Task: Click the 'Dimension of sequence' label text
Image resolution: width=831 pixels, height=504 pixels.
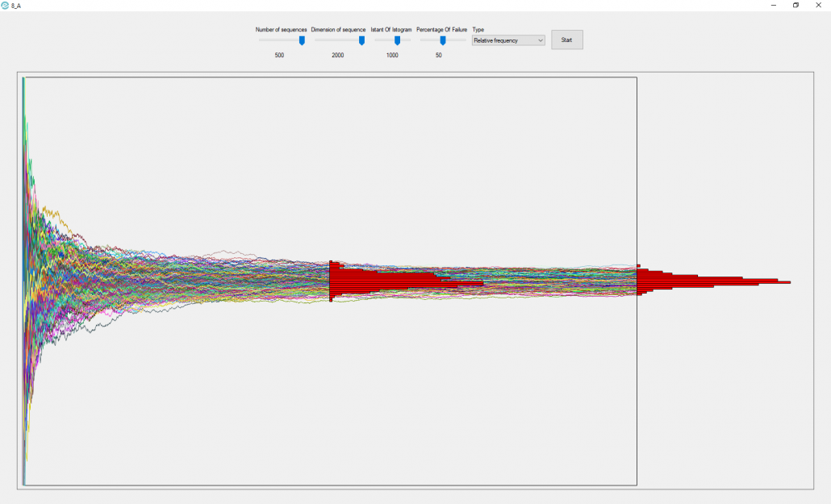Action: point(338,30)
